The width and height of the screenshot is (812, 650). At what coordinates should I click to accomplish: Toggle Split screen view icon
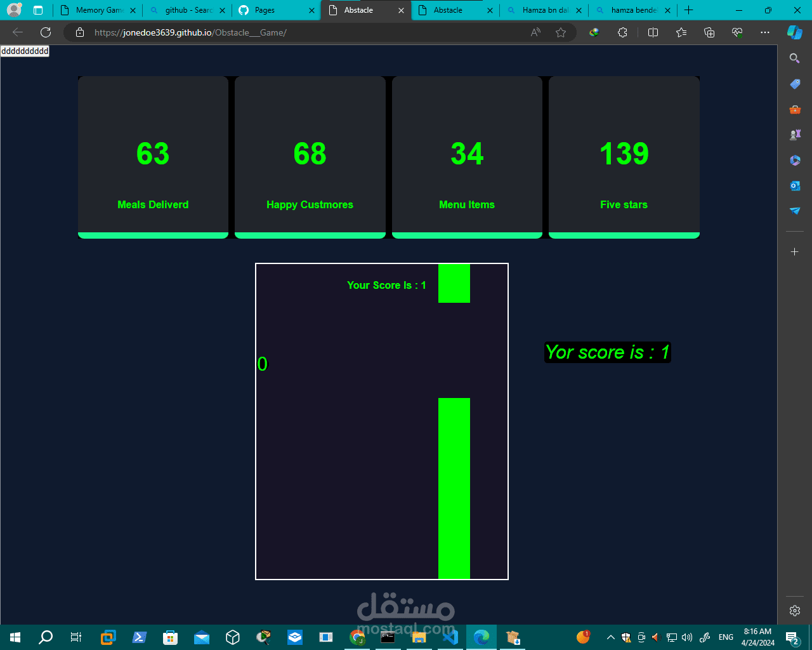pos(653,32)
